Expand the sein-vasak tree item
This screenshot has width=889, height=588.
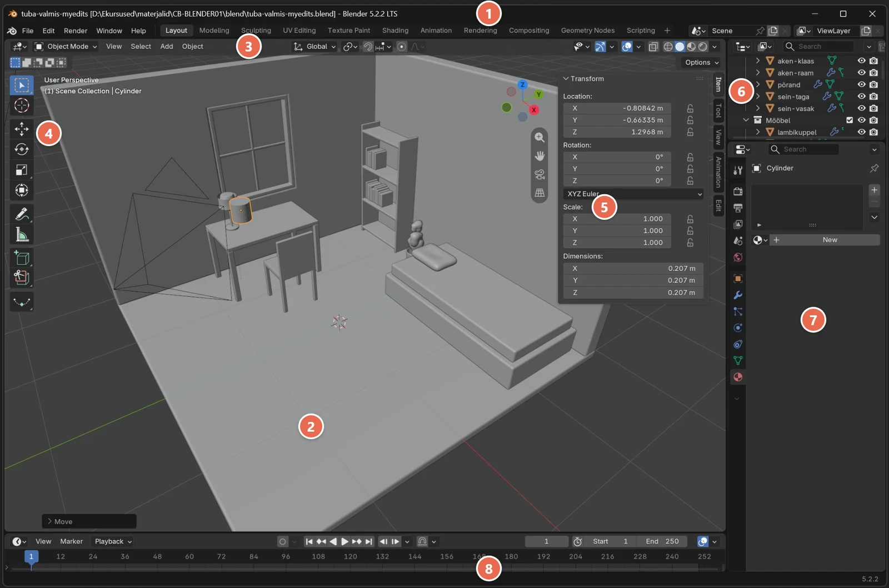pos(758,108)
